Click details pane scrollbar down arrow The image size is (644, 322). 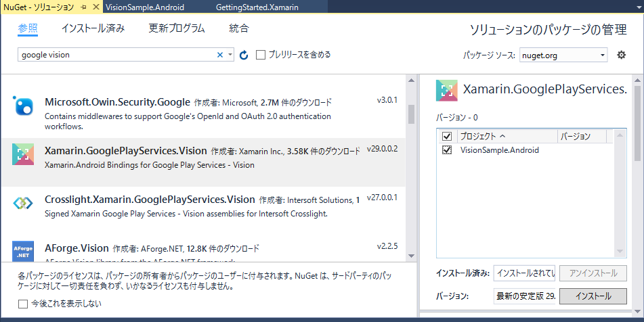(x=637, y=312)
